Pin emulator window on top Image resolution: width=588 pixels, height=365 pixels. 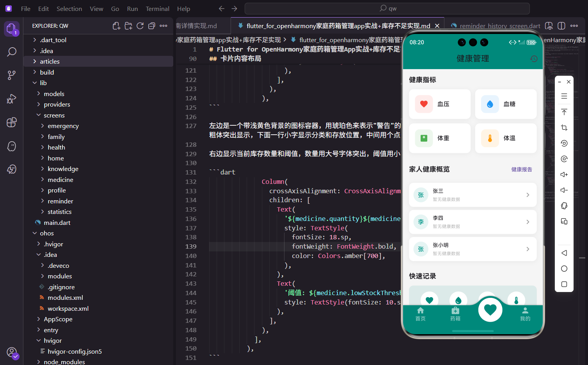pos(564,112)
